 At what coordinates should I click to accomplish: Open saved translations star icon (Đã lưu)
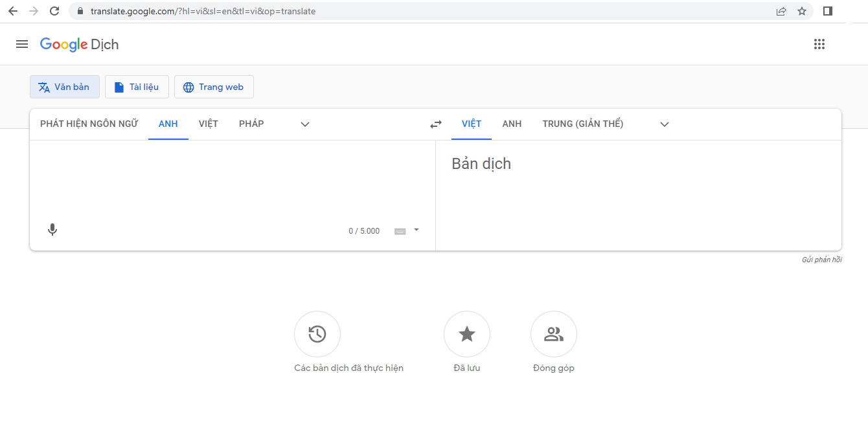coord(466,334)
